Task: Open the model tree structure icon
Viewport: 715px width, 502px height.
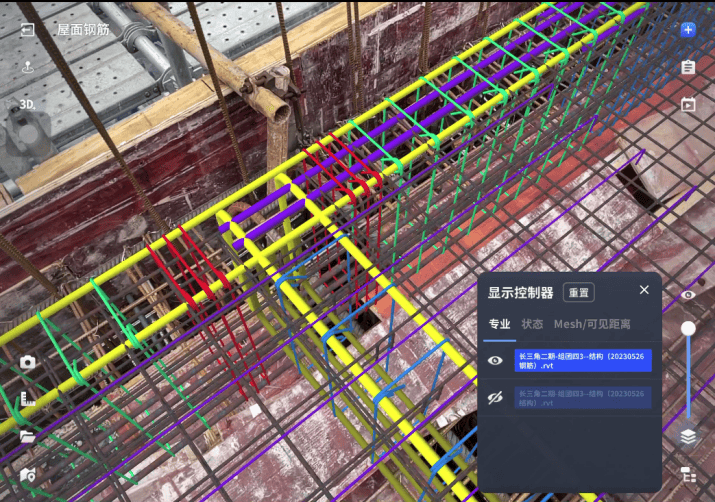Action: 688,474
